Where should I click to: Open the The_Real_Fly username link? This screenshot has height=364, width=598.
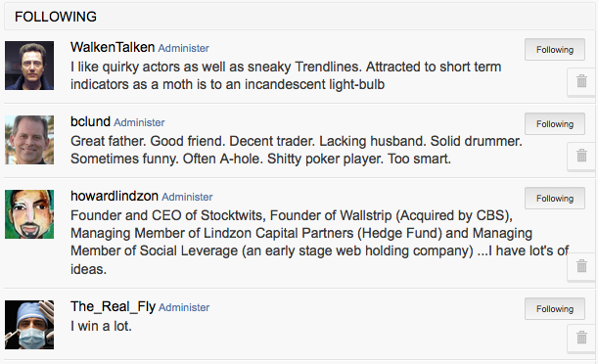113,307
